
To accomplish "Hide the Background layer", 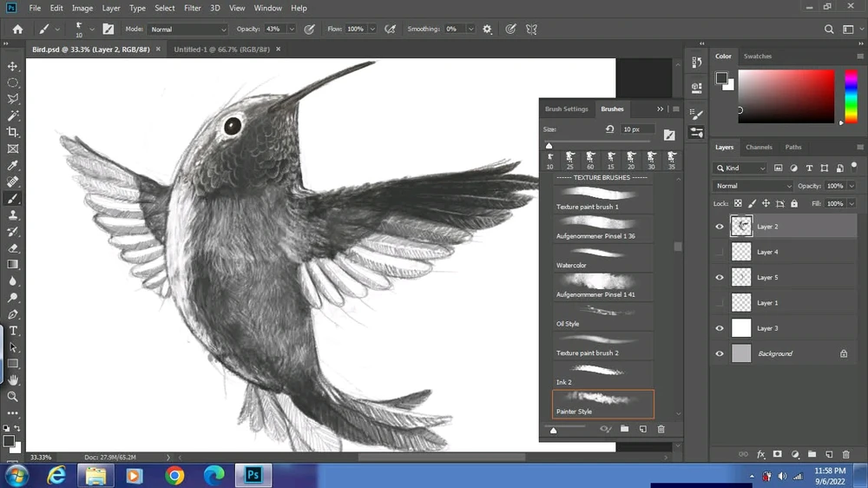I will click(x=719, y=353).
